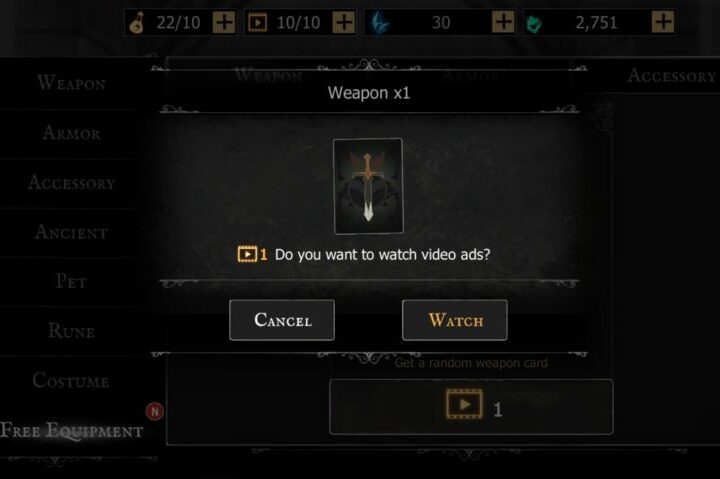The width and height of the screenshot is (720, 479).
Task: Click the red N notification badge
Action: coord(155,411)
